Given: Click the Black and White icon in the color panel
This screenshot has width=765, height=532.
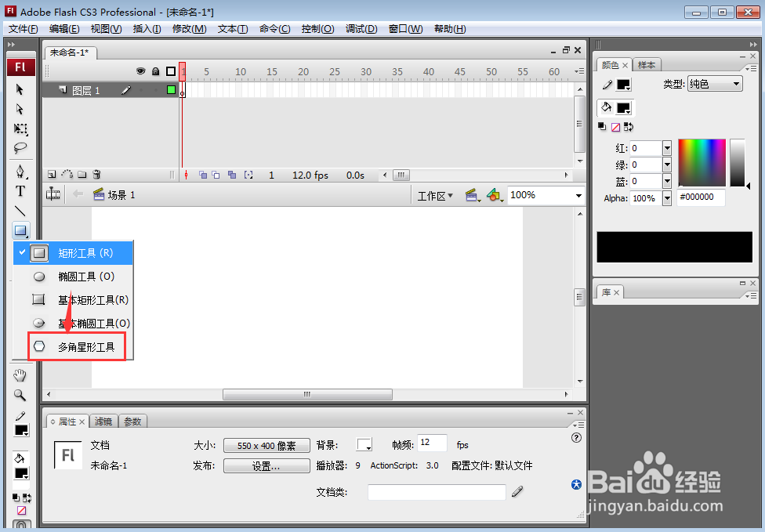Looking at the screenshot, I should [x=602, y=127].
